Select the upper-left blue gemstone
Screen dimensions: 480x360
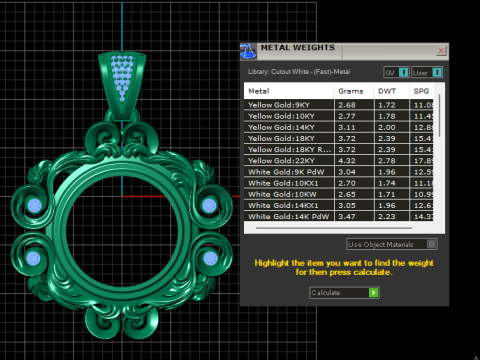(x=35, y=206)
